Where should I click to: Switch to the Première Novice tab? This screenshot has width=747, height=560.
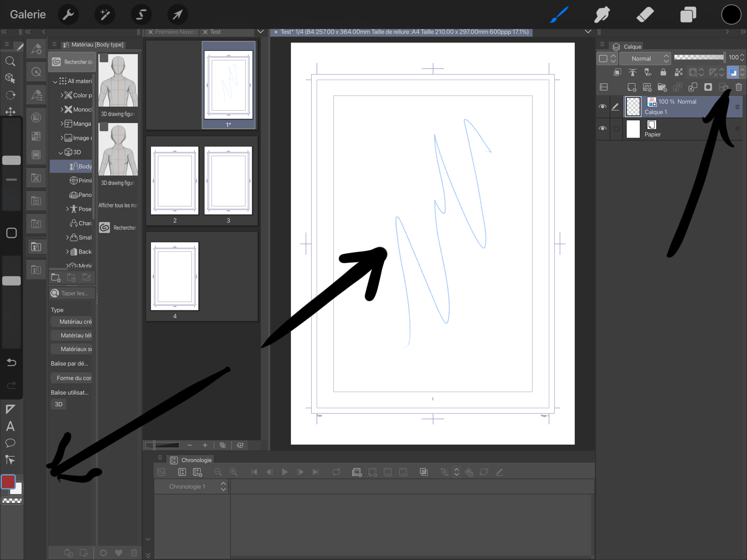coord(175,32)
